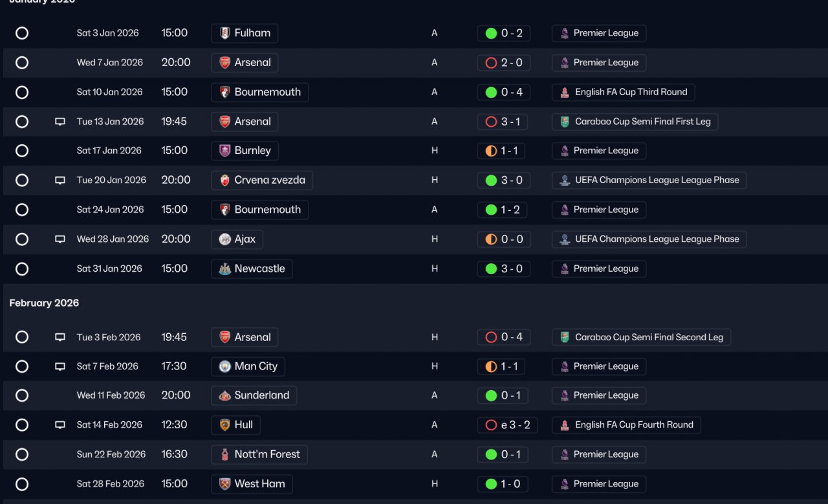Open the Nott'm Forest team page

pos(267,454)
